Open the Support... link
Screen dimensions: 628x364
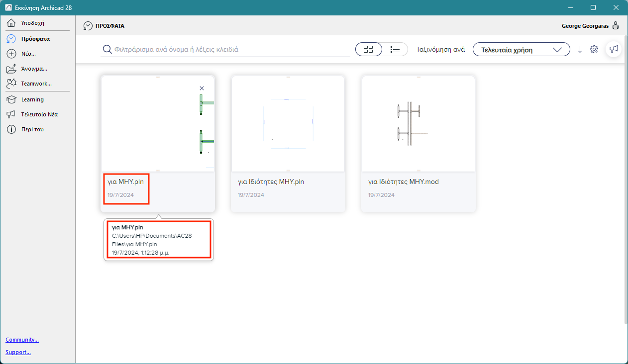(x=18, y=352)
